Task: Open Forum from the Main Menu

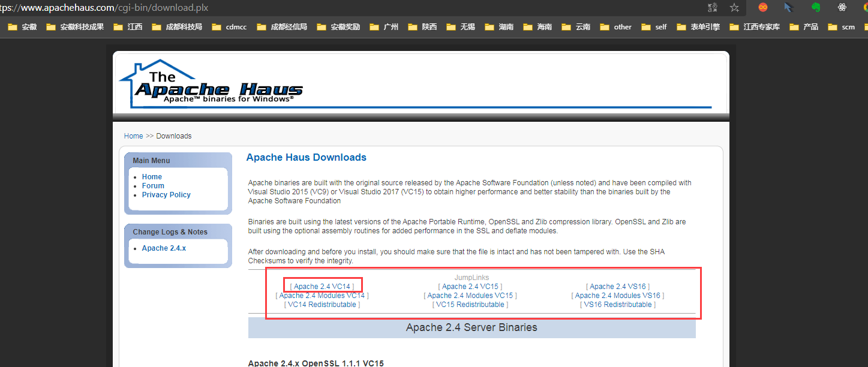Action: tap(153, 186)
